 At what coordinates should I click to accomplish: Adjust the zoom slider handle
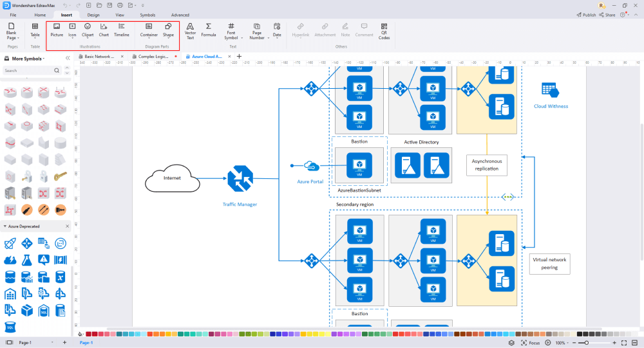click(x=587, y=343)
